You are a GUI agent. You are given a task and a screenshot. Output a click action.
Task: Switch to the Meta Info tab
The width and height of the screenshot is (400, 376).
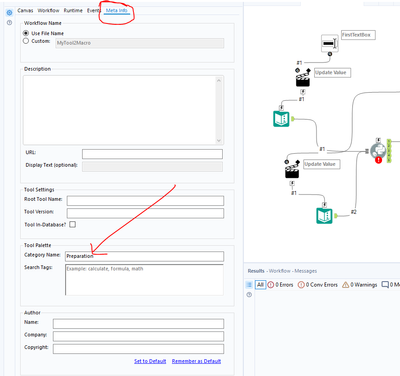[116, 10]
